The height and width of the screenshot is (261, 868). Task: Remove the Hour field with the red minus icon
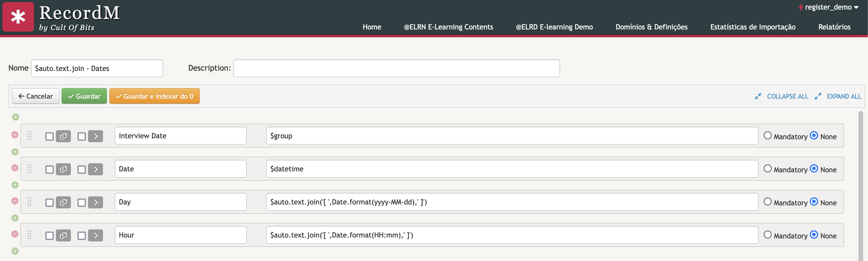pyautogui.click(x=15, y=234)
